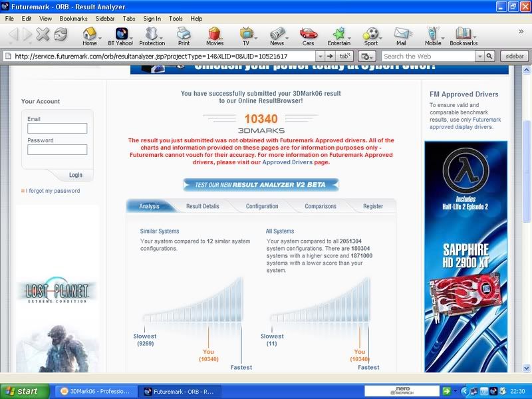The width and height of the screenshot is (532, 399).
Task: Expand the Search the Web dropdown arrow
Action: point(479,56)
